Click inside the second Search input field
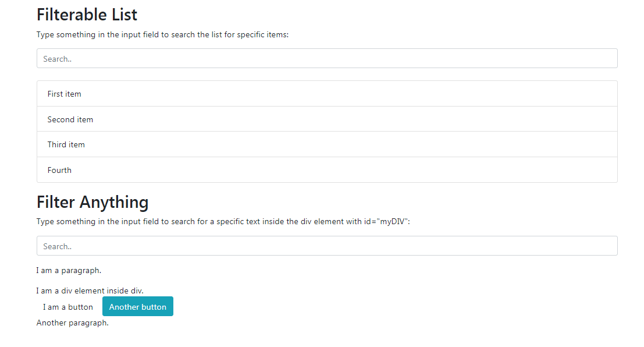The width and height of the screenshot is (644, 347). [233, 246]
